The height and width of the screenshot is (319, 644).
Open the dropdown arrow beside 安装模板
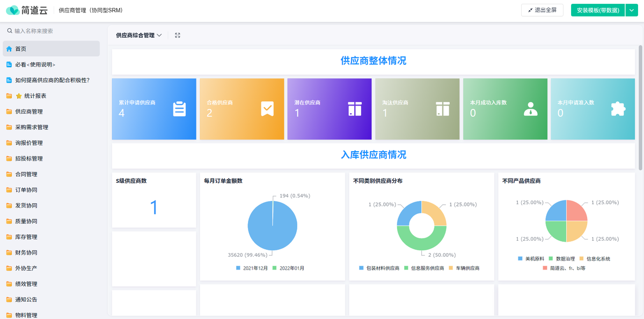[631, 10]
